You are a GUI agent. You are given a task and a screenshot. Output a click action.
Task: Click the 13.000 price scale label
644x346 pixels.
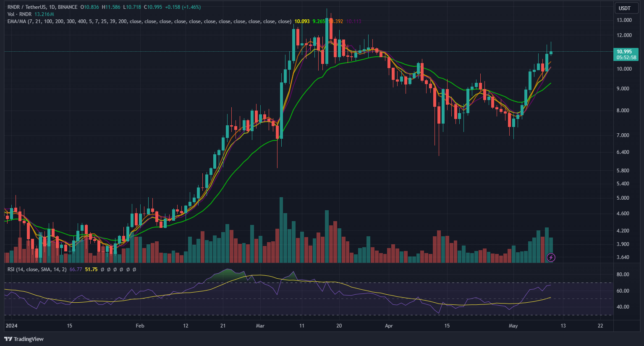(x=624, y=20)
